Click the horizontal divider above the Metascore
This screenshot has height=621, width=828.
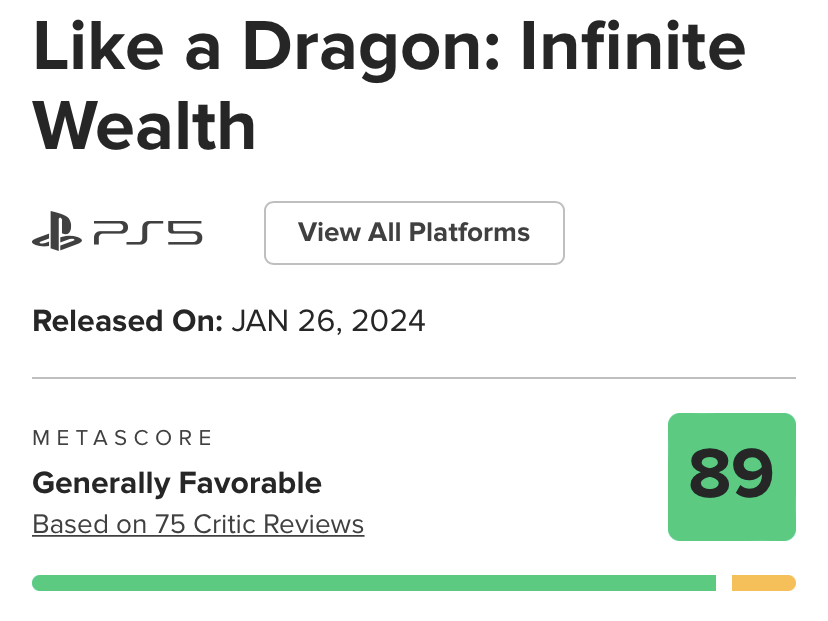(414, 379)
